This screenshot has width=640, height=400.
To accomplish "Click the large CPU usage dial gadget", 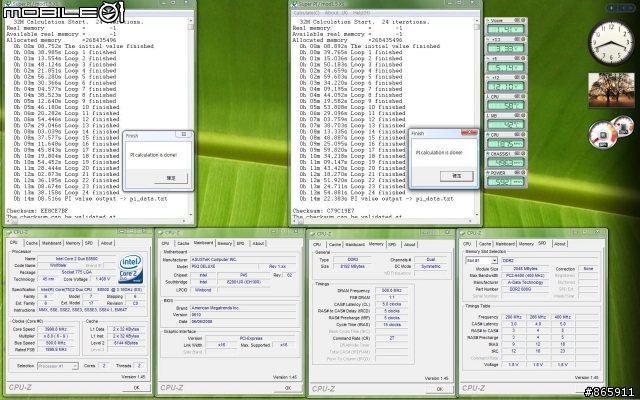I will [x=603, y=134].
